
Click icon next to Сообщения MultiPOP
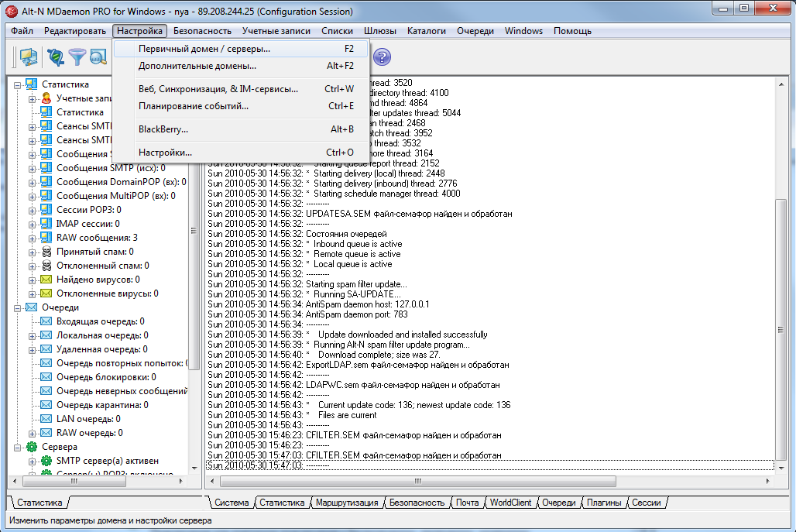tap(46, 196)
